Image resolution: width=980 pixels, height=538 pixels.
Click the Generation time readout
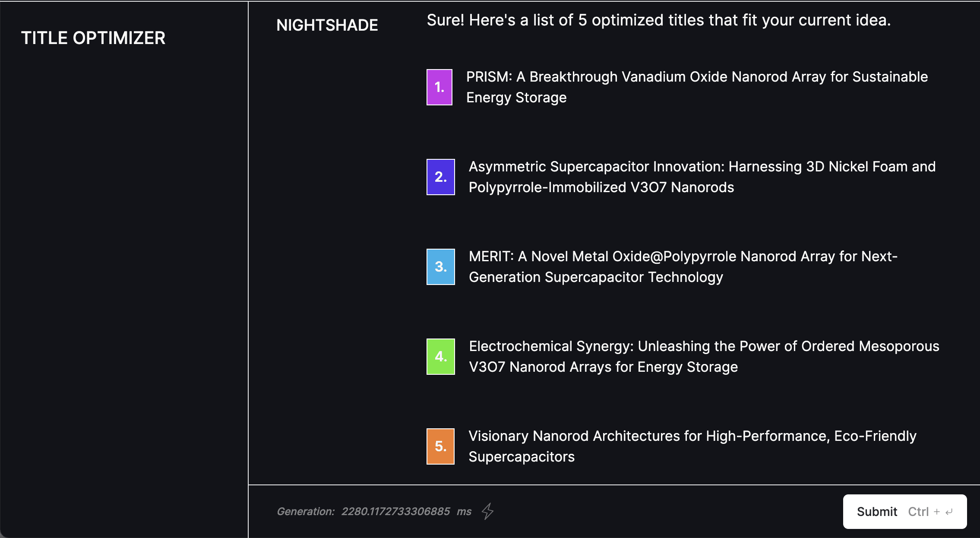(306, 512)
